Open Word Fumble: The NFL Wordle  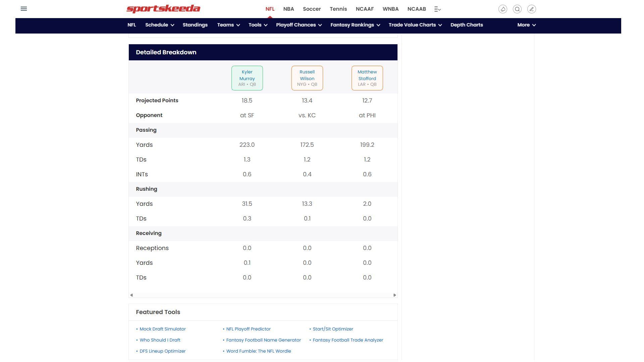pyautogui.click(x=259, y=351)
